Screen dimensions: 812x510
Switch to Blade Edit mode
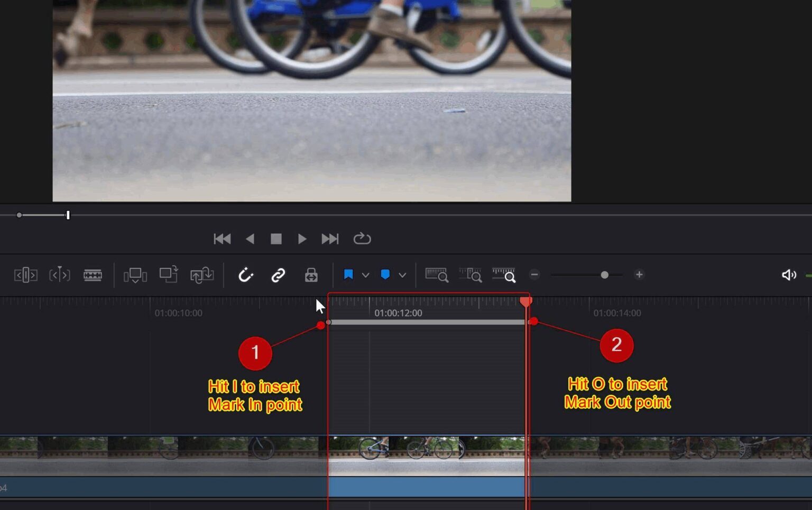tap(93, 275)
